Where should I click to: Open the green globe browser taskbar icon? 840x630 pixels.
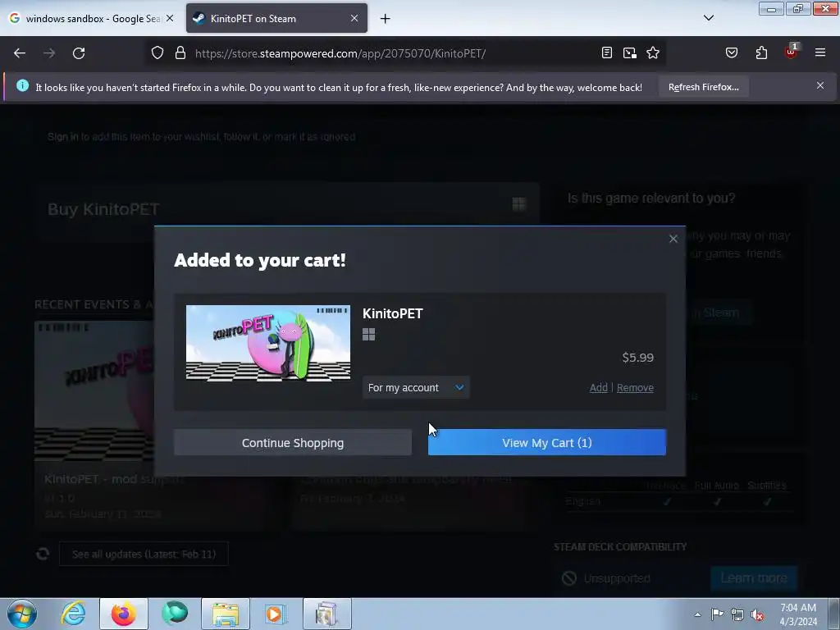[175, 614]
